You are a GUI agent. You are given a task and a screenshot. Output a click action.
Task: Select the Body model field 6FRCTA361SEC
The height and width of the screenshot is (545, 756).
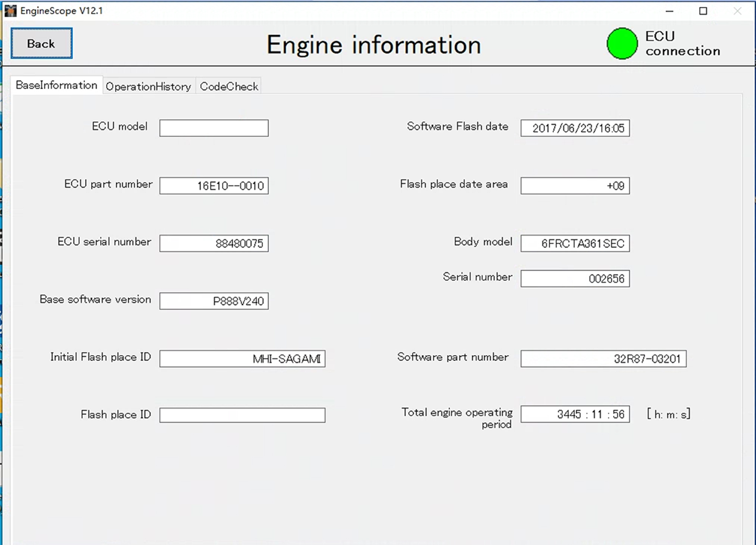[x=575, y=243]
